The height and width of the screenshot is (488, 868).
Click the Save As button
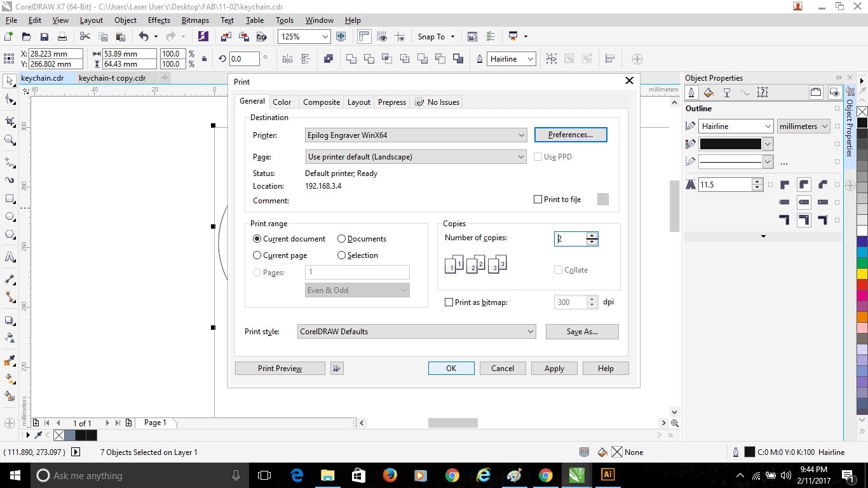pyautogui.click(x=582, y=332)
